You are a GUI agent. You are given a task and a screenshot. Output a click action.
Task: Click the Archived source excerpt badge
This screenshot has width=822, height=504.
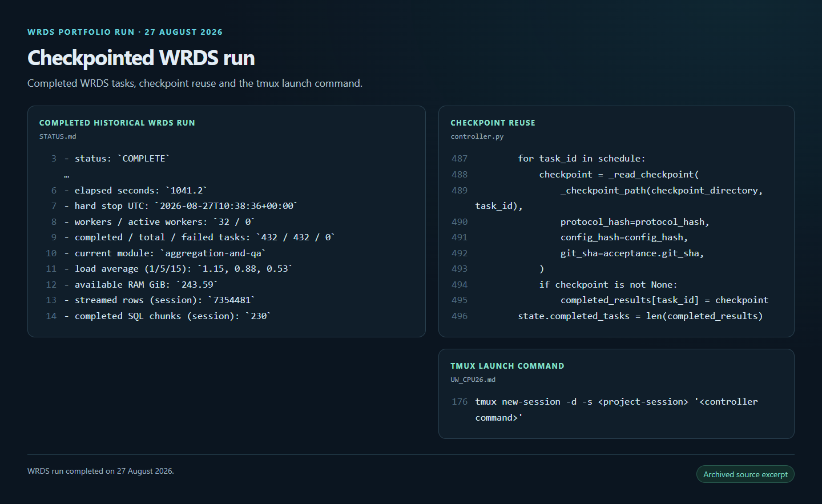[745, 474]
